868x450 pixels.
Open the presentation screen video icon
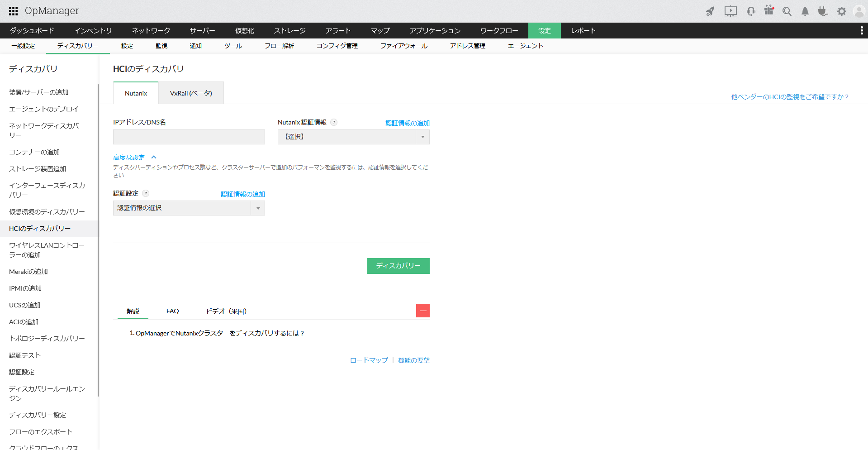point(730,11)
